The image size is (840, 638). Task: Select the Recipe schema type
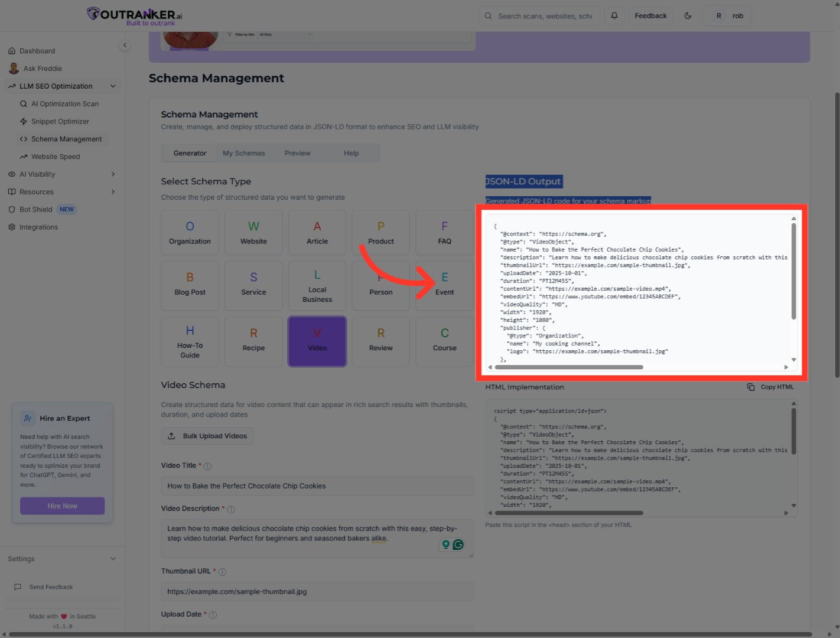coord(253,341)
